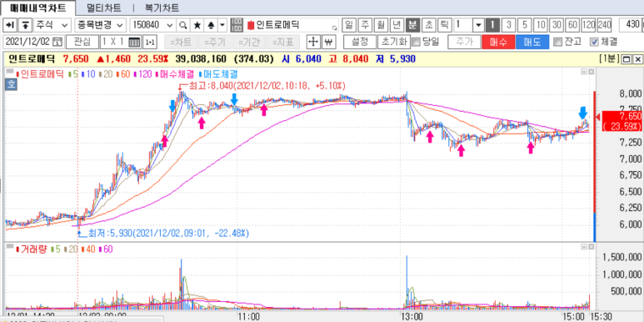Click the spade icon next to star
Viewport: 644px width, 322px height.
click(211, 25)
